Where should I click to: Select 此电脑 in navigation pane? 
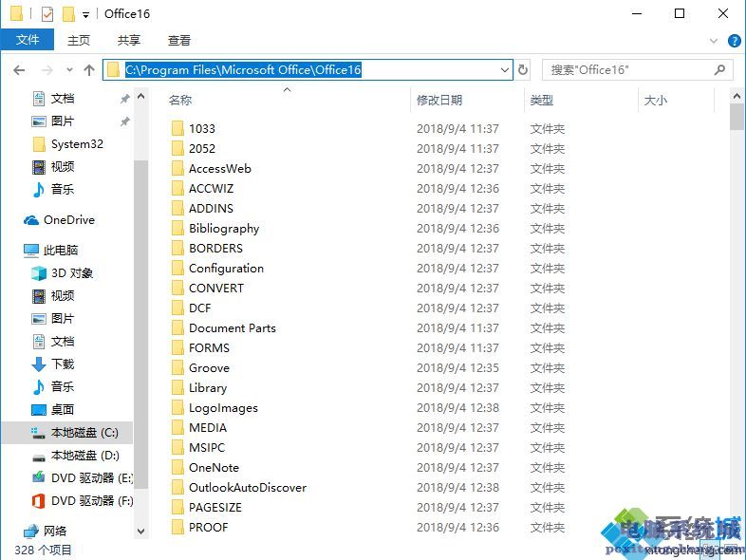(61, 251)
